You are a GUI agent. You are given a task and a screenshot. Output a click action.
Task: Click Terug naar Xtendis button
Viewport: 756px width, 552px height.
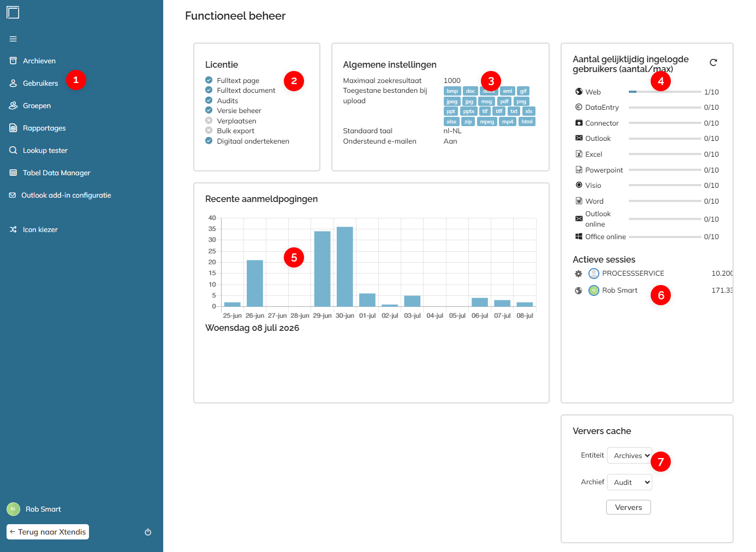pyautogui.click(x=47, y=532)
